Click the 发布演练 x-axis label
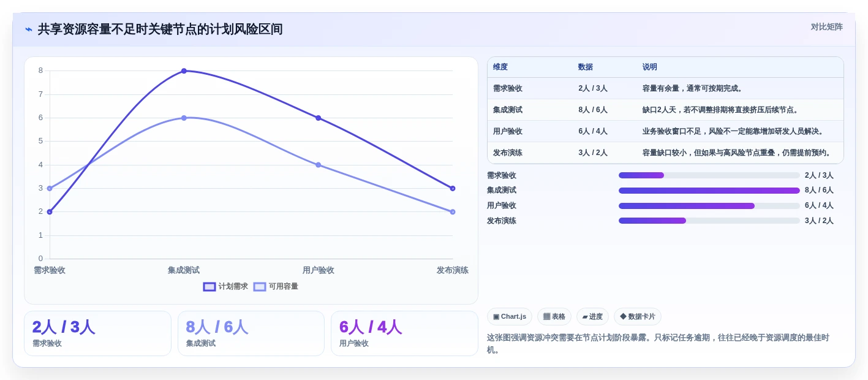The width and height of the screenshot is (868, 380). (x=453, y=270)
